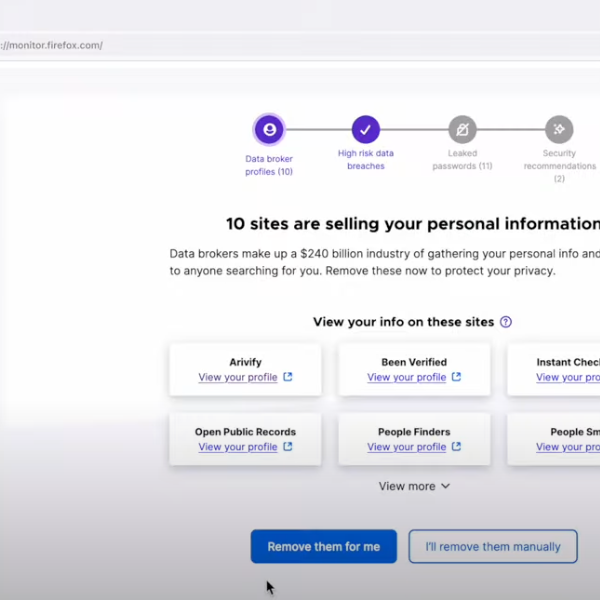Open external link icon on Been Verified card
The image size is (600, 600).
coord(457,377)
